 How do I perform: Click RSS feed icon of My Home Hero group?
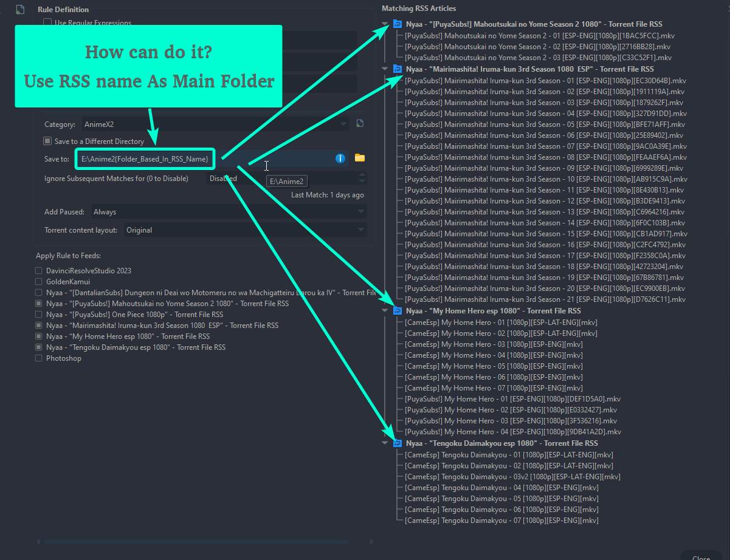[398, 311]
